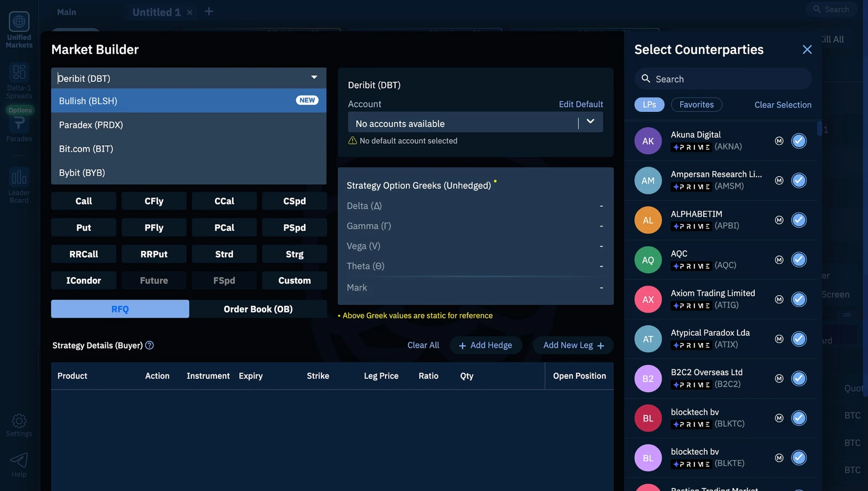Click counterparties list scrollbar
The height and width of the screenshot is (491, 868).
coord(819,128)
